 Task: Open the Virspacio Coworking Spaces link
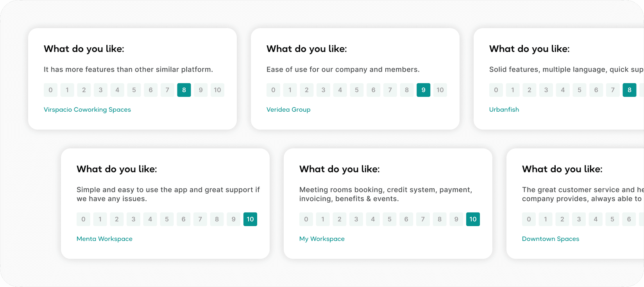click(x=87, y=110)
